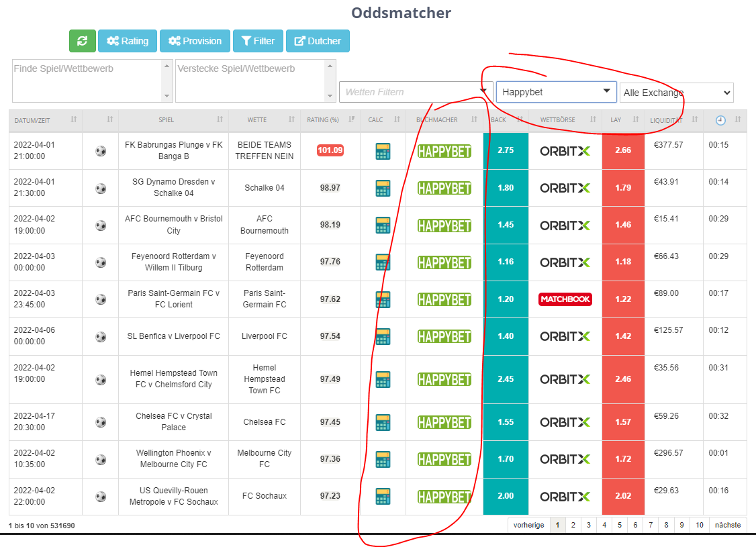The height and width of the screenshot is (547, 756).
Task: Click back odds 2.00 for FC Sochaux
Action: pyautogui.click(x=506, y=496)
